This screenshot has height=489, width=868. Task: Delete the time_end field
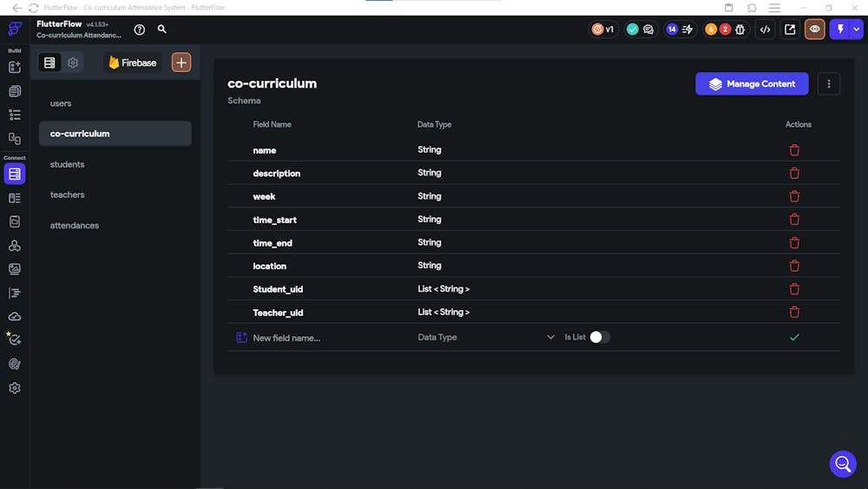click(x=794, y=242)
